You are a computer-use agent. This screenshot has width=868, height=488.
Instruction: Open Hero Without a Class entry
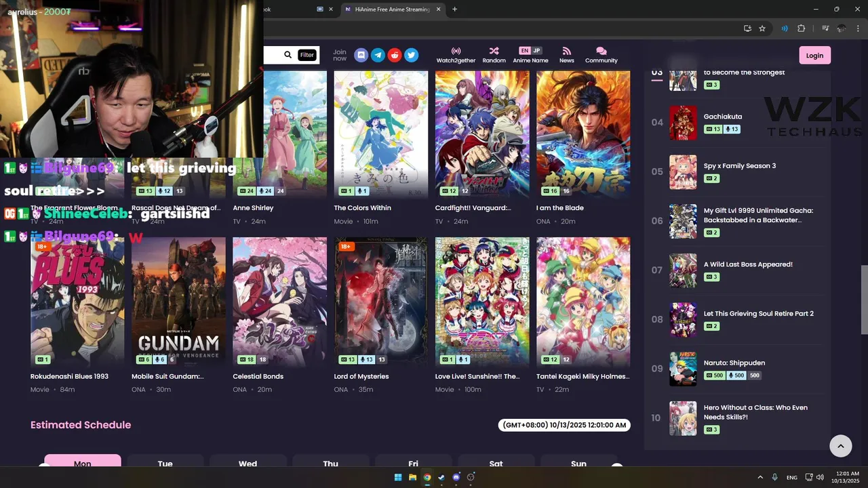(x=755, y=412)
